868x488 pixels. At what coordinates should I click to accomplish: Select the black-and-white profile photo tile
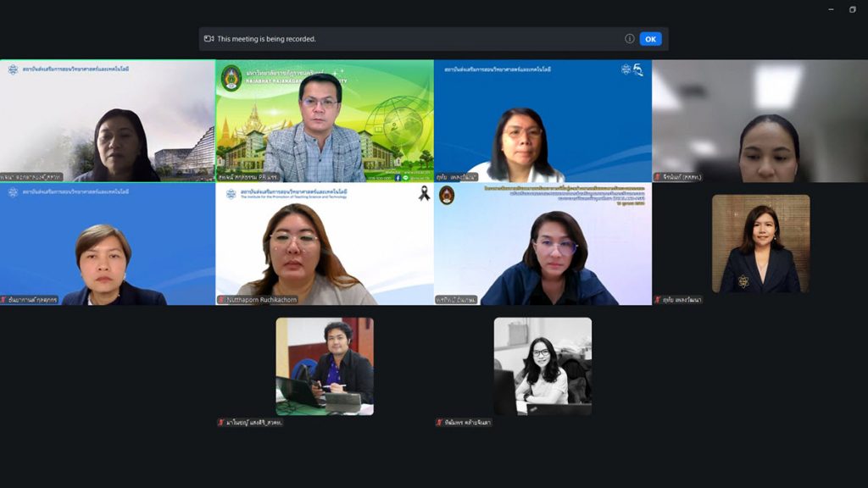[x=542, y=366]
